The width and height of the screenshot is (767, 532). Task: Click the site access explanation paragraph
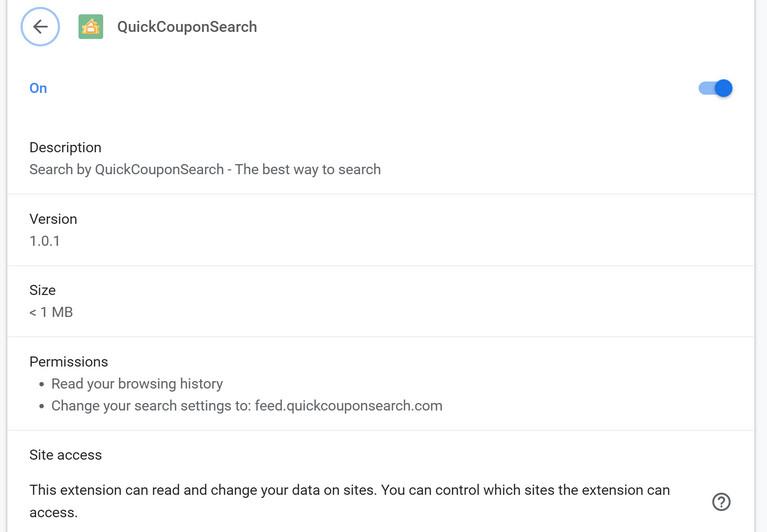click(x=349, y=490)
